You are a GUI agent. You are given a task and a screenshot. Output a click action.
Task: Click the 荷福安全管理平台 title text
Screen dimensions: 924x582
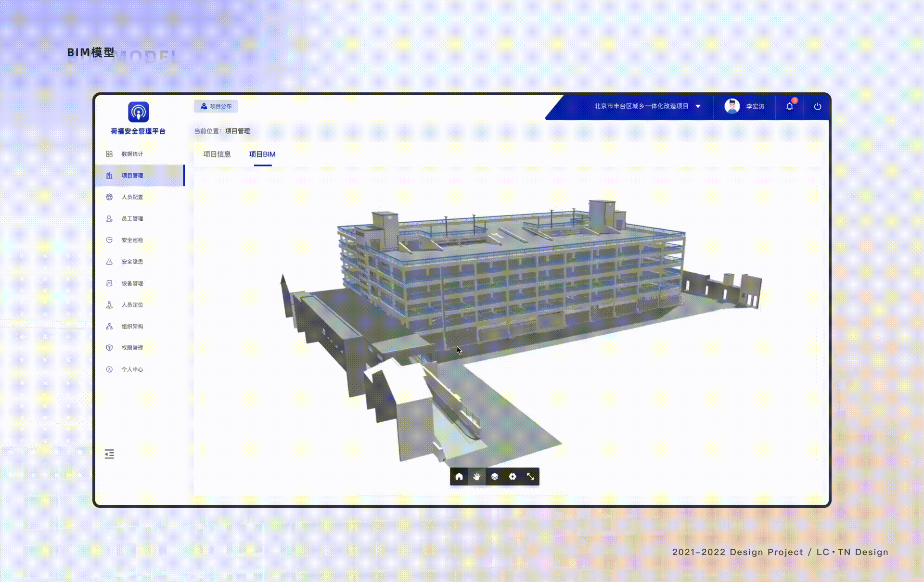point(138,131)
